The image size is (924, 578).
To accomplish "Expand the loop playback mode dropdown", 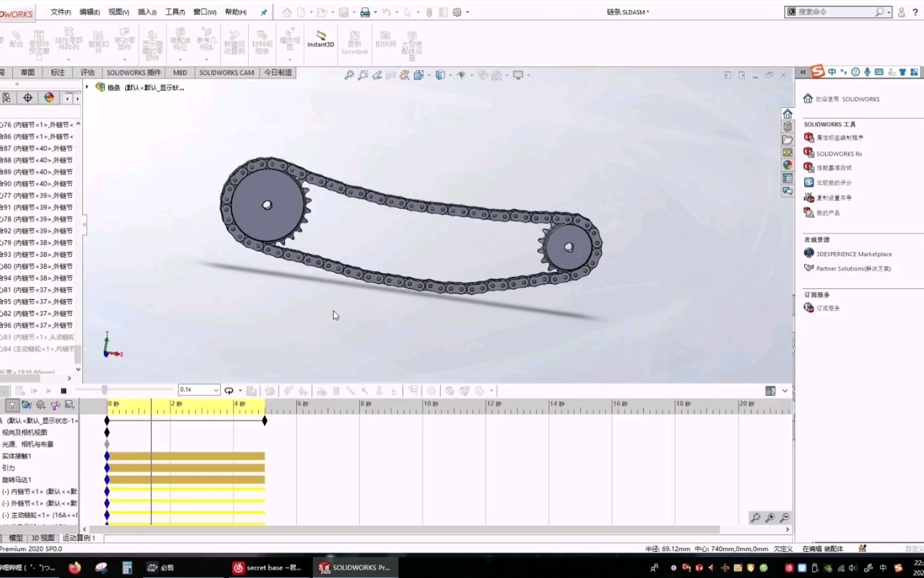I will 239,390.
